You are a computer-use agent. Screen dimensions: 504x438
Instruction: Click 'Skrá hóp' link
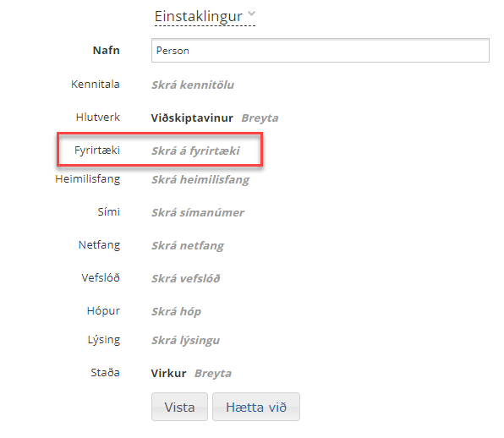coord(176,312)
